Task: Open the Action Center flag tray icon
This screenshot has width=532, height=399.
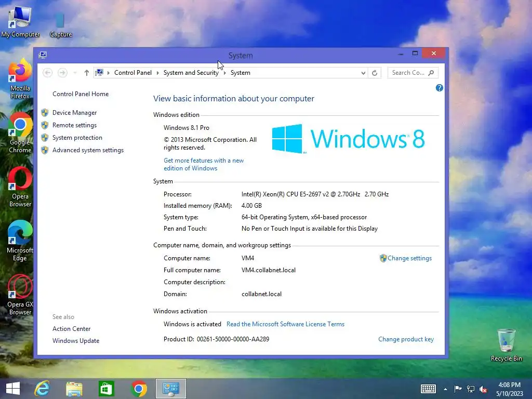Action: 458,389
